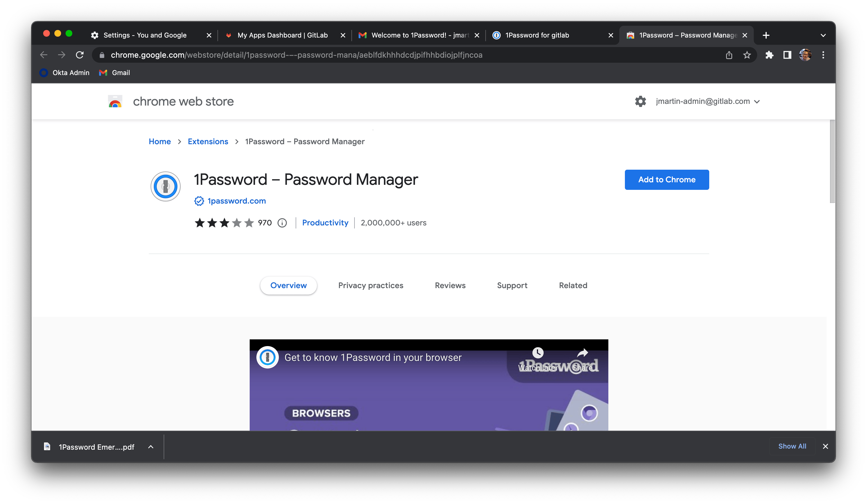867x504 pixels.
Task: Click the chrome web store title
Action: pyautogui.click(x=183, y=101)
